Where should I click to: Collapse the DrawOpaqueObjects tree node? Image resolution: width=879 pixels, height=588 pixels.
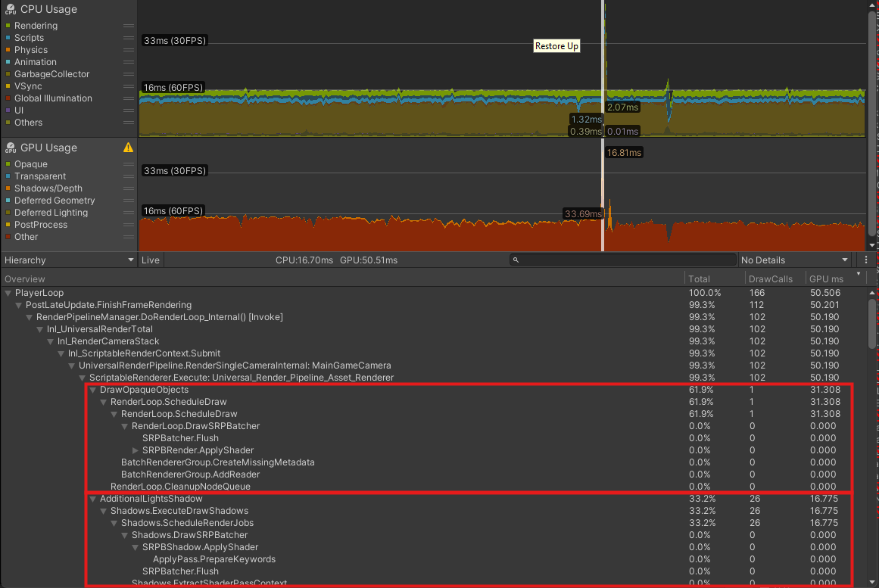pos(92,389)
